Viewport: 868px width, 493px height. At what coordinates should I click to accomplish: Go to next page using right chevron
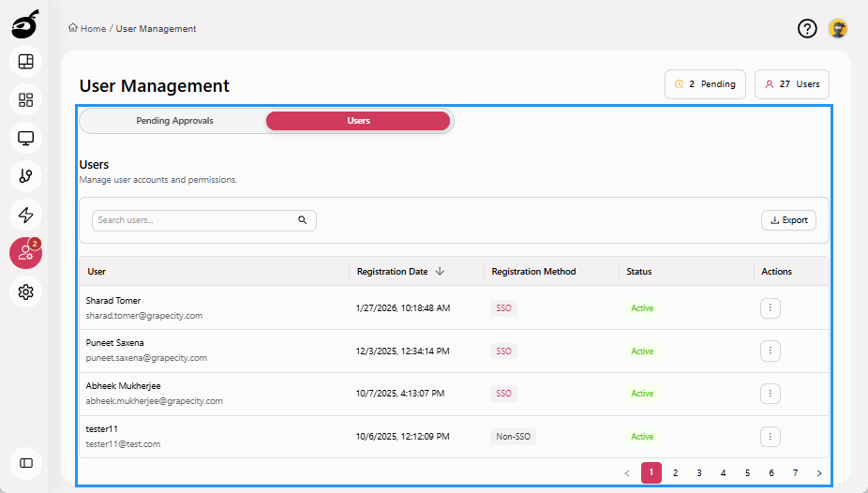click(819, 473)
